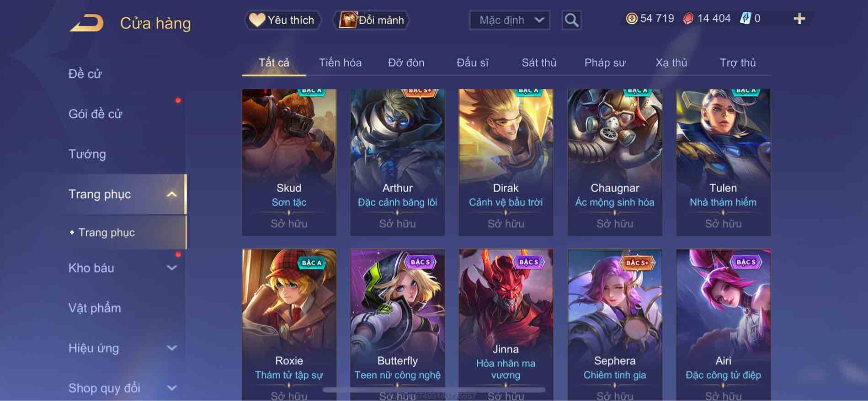The width and height of the screenshot is (868, 401).
Task: Select the Arthur Đặc cảnh băng lôi skin
Action: click(x=397, y=162)
